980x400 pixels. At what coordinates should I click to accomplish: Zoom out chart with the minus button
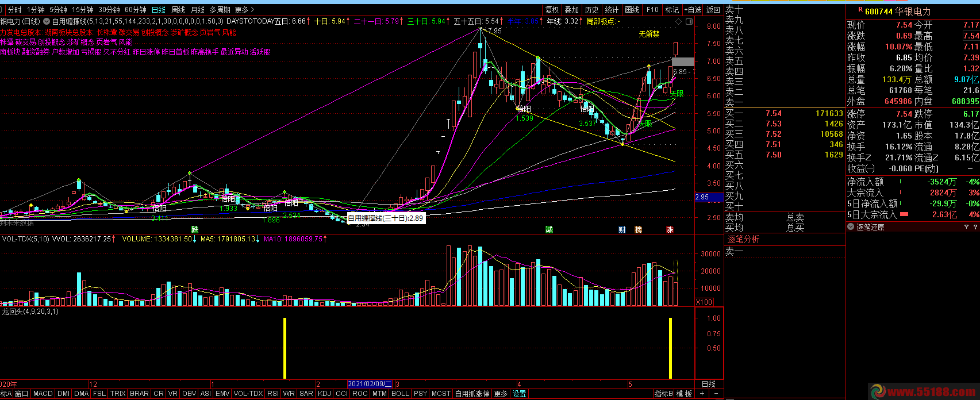pyautogui.click(x=716, y=394)
